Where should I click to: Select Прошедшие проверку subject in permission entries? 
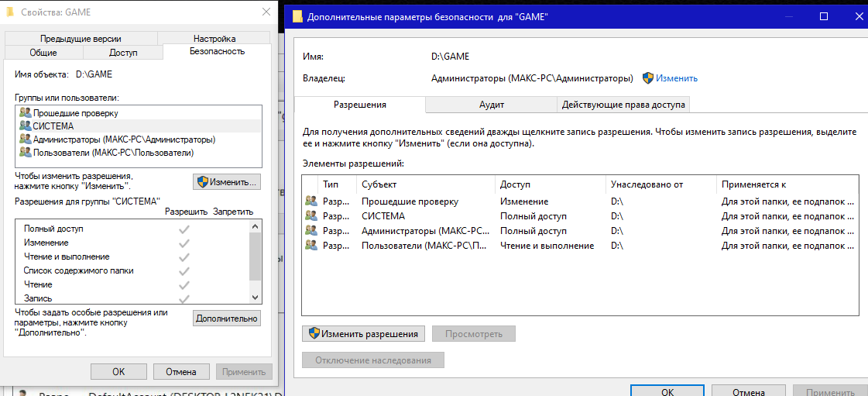click(410, 201)
